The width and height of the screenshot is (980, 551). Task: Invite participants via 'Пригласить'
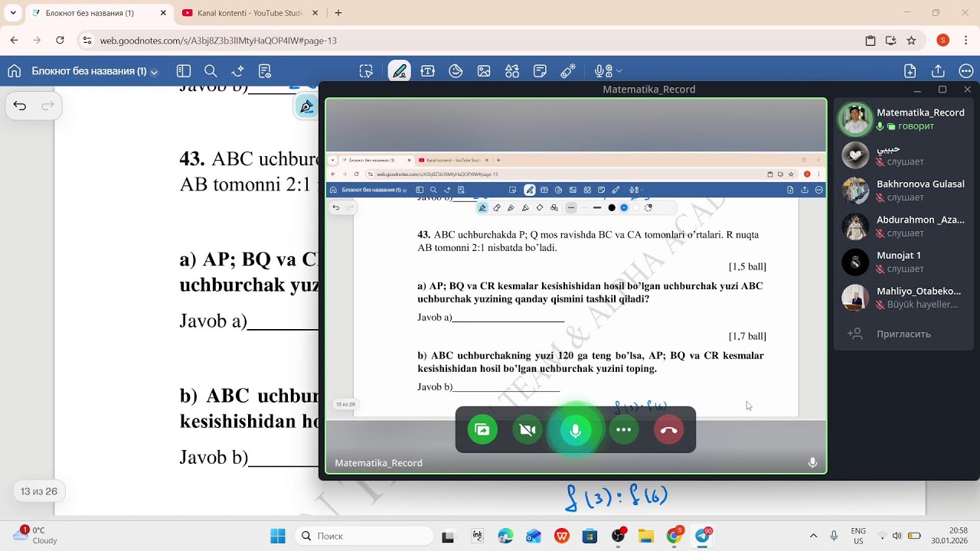pos(903,334)
